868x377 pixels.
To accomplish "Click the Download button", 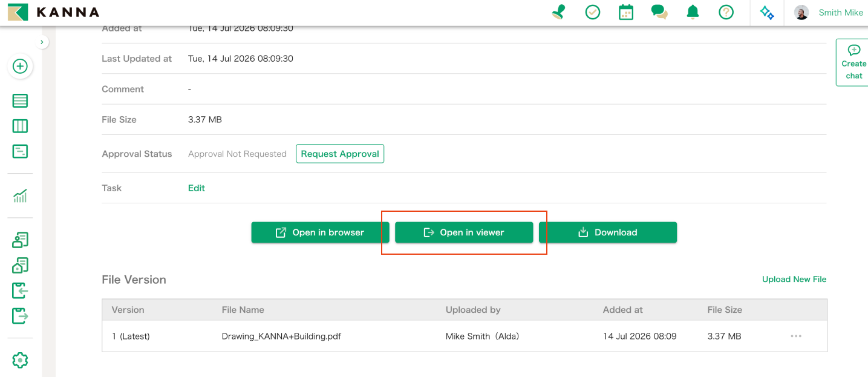I will click(608, 232).
